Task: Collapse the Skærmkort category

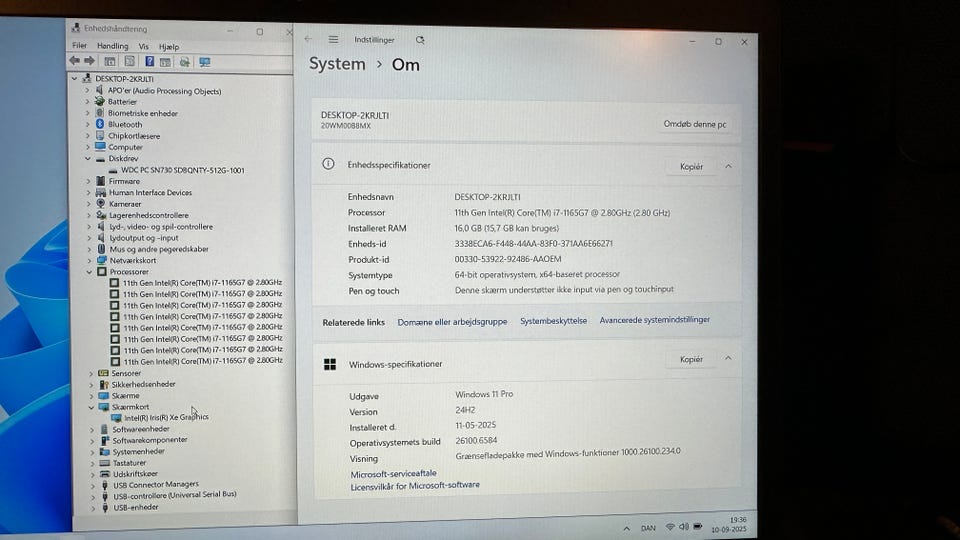Action: point(91,407)
